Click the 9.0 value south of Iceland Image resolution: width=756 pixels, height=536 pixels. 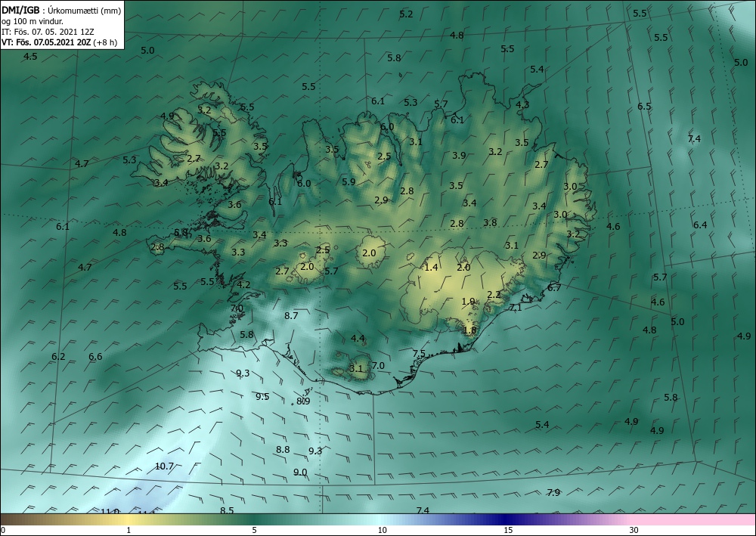tap(300, 472)
